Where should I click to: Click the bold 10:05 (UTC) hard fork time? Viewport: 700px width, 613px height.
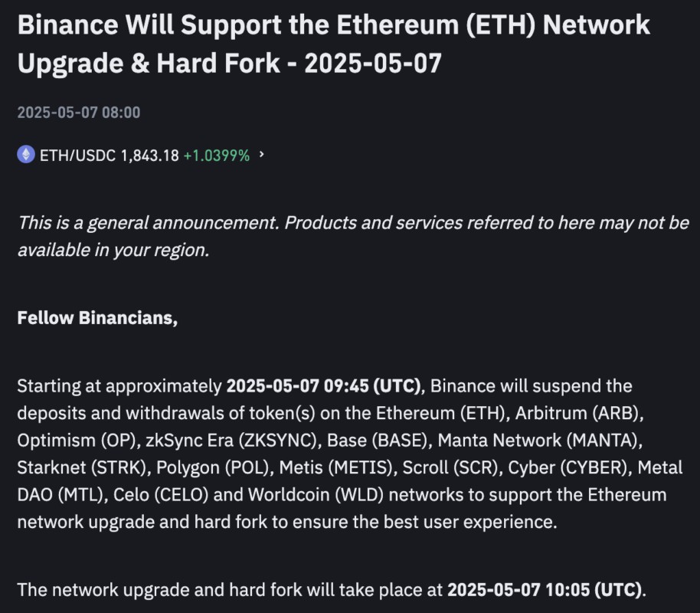546,590
